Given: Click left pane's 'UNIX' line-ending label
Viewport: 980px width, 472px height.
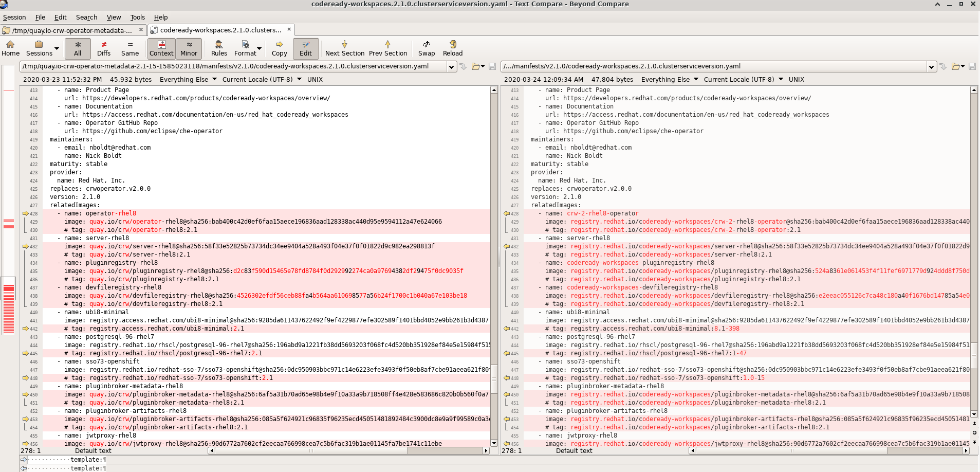Looking at the screenshot, I should click(x=315, y=80).
